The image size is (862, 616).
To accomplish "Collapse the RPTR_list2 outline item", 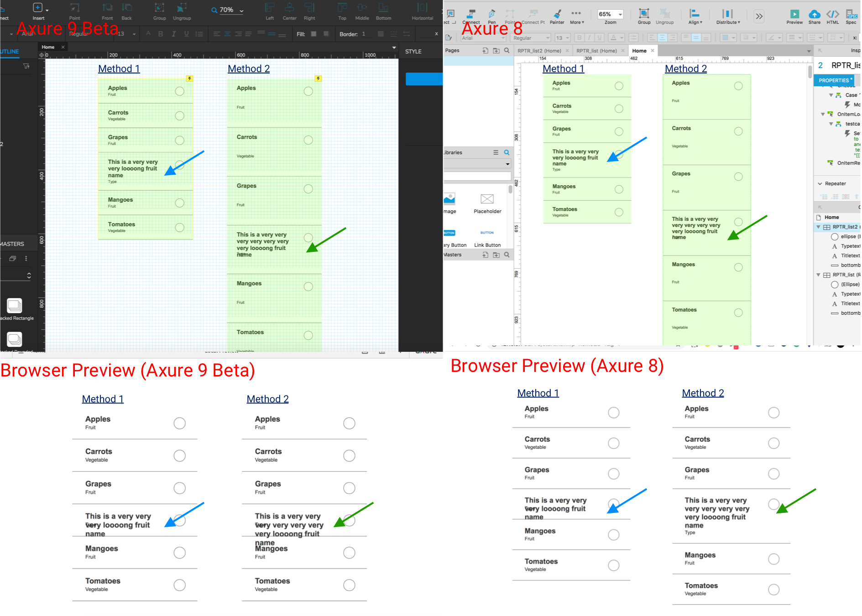I will (818, 227).
